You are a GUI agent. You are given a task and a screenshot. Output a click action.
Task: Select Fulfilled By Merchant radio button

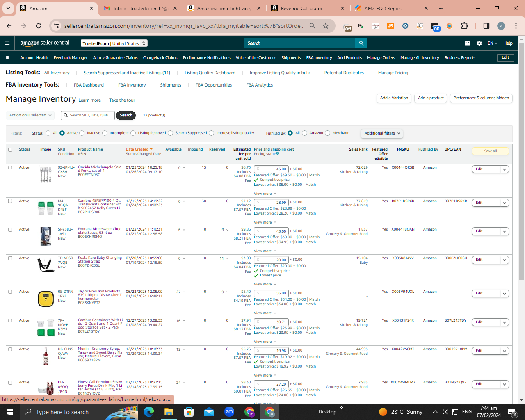327,133
